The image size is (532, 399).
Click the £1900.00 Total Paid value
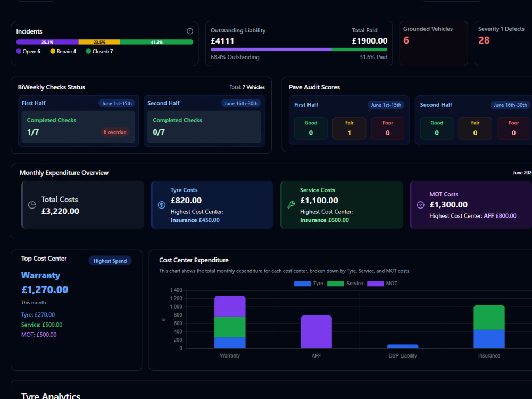(370, 41)
